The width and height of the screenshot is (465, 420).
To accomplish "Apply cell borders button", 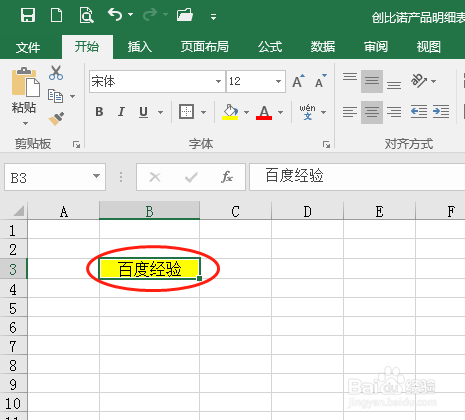I will 186,112.
